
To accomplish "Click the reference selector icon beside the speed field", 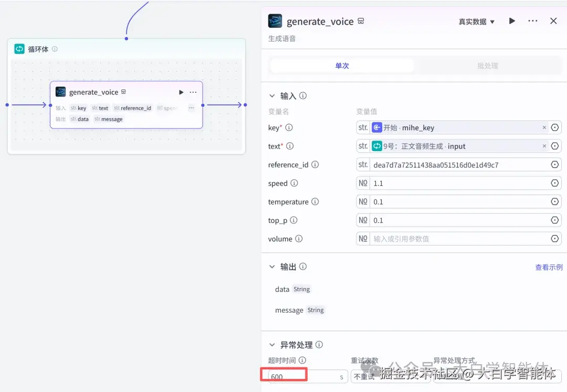I will tap(555, 183).
